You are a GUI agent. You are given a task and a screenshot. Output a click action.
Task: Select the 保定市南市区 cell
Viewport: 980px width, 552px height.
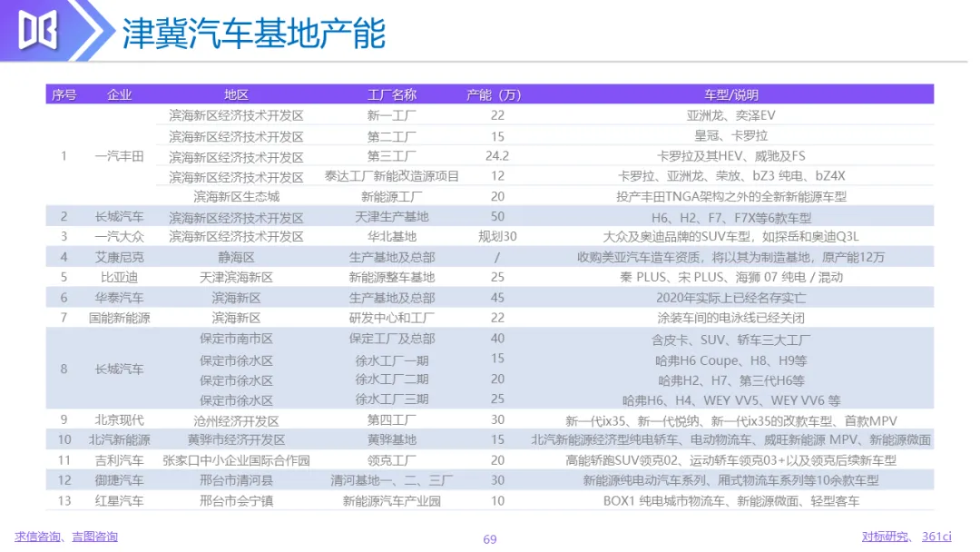click(236, 339)
